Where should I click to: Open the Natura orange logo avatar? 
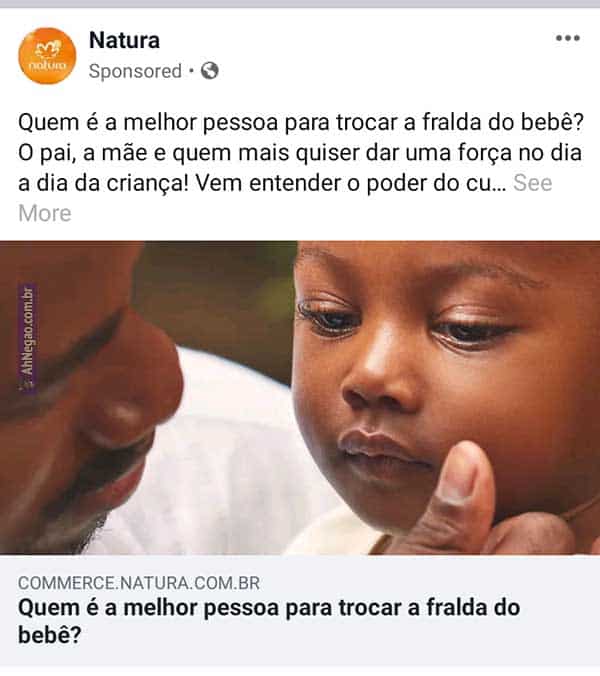click(47, 56)
